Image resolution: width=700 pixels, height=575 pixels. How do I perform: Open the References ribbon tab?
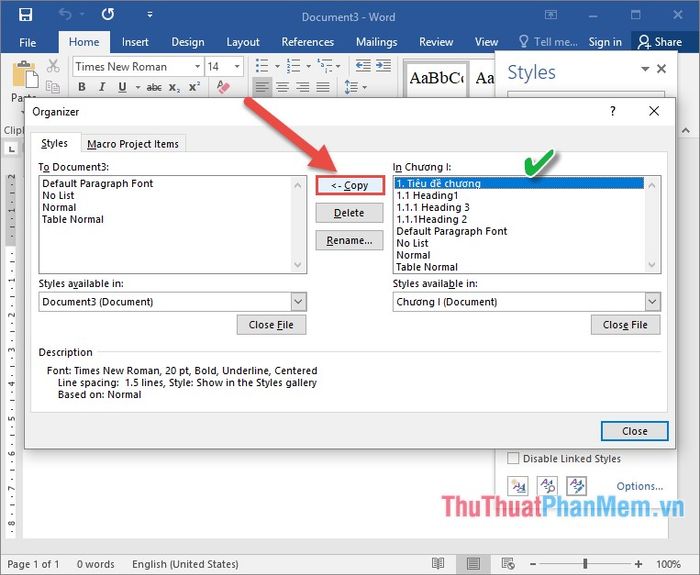click(x=308, y=42)
